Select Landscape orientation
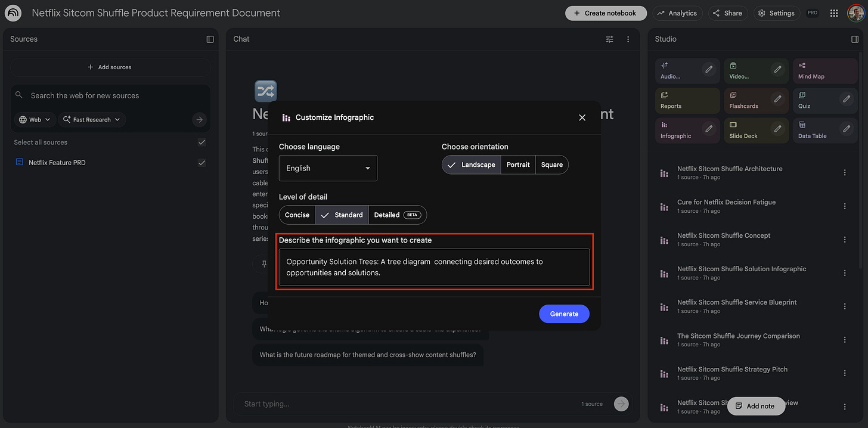Viewport: 868px width, 428px height. click(472, 165)
